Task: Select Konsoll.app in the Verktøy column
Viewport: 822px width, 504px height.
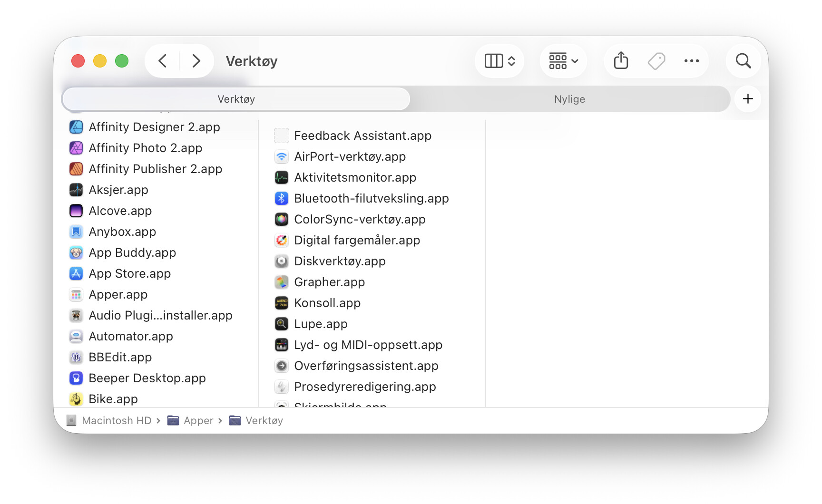Action: click(x=327, y=303)
